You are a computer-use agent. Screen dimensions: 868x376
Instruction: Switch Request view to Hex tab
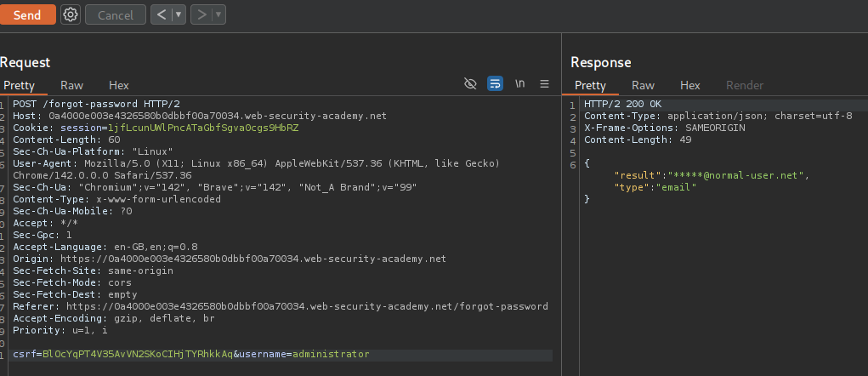(119, 85)
